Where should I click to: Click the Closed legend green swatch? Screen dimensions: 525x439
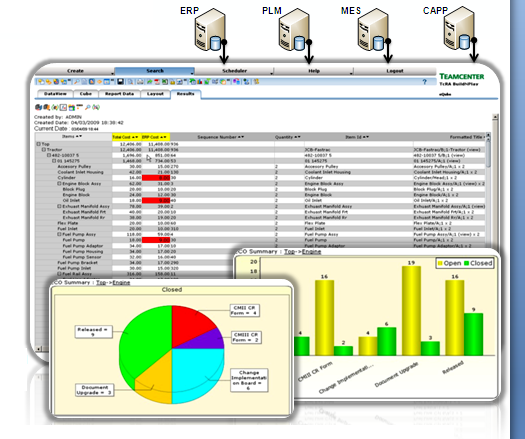tap(466, 264)
